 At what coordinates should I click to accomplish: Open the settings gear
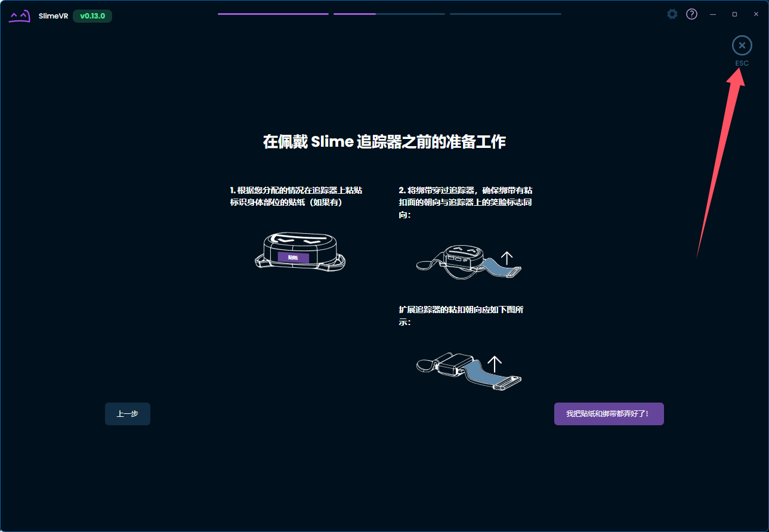672,14
